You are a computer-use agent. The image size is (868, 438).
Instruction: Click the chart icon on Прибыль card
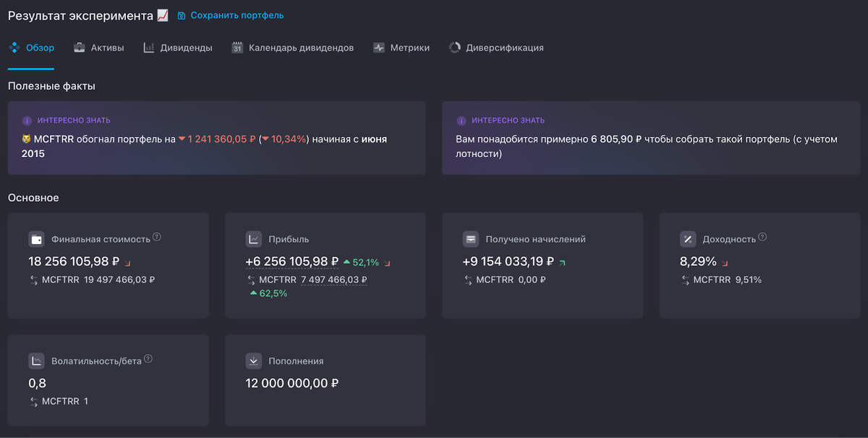254,239
